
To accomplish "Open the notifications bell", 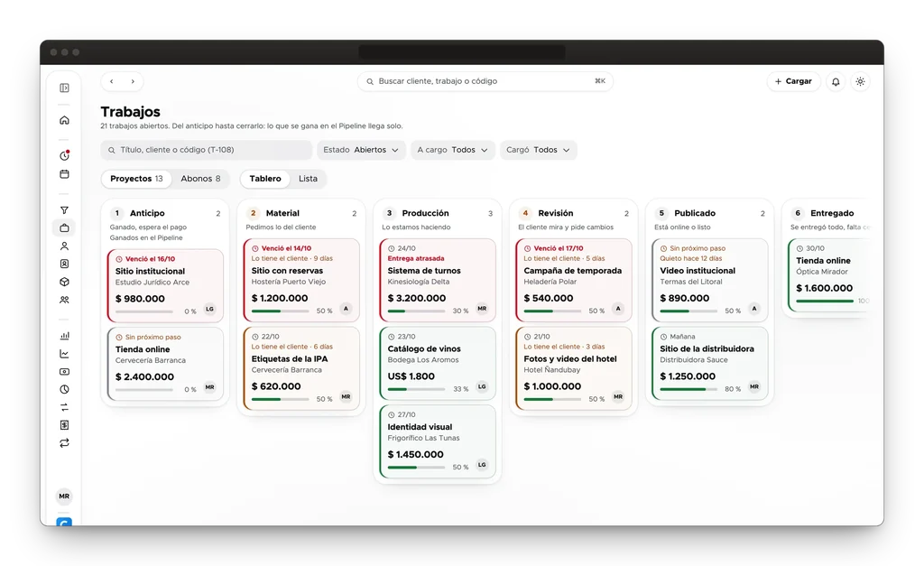I will [x=836, y=81].
